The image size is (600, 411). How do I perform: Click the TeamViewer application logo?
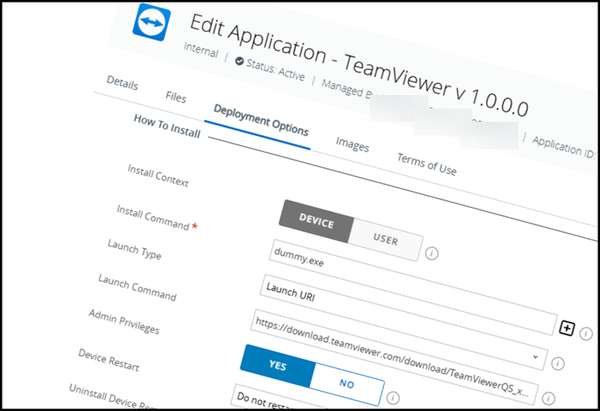click(x=152, y=21)
